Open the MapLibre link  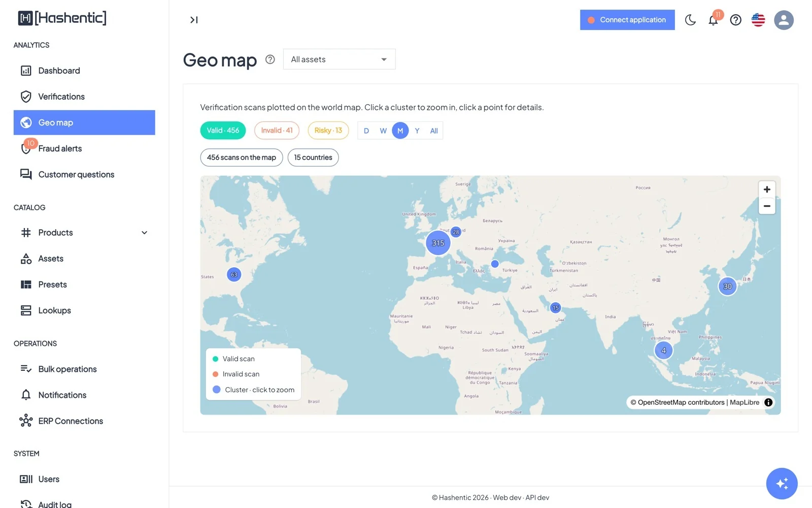pyautogui.click(x=745, y=402)
